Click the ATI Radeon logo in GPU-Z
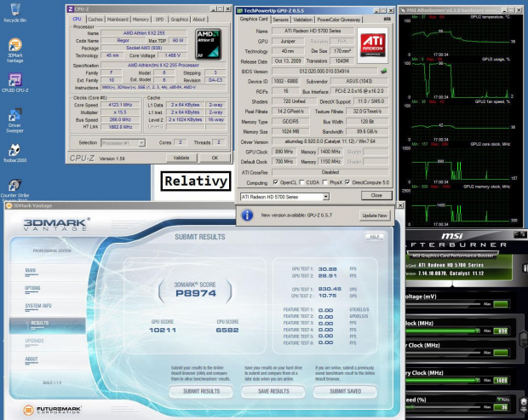Screen dimensions: 528x420 click(373, 45)
